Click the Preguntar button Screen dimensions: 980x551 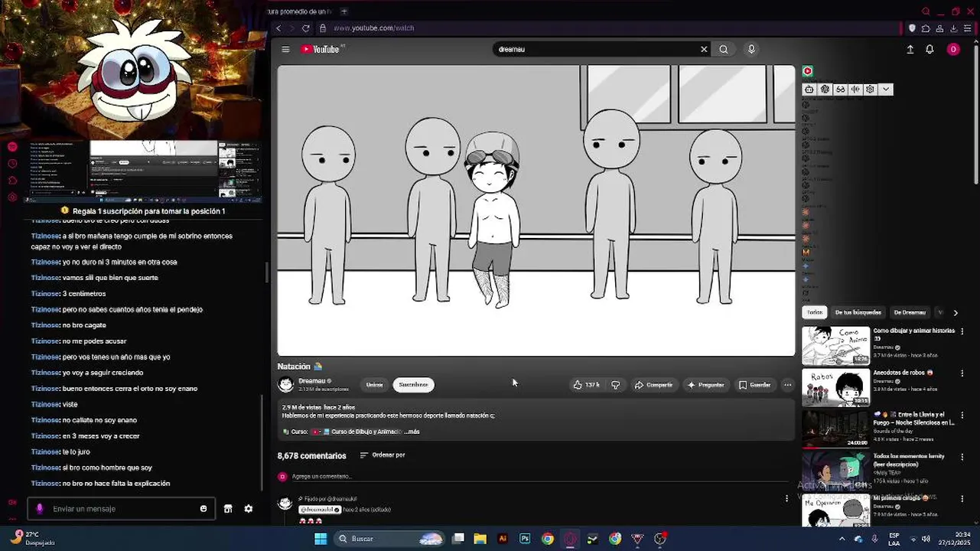tap(705, 385)
